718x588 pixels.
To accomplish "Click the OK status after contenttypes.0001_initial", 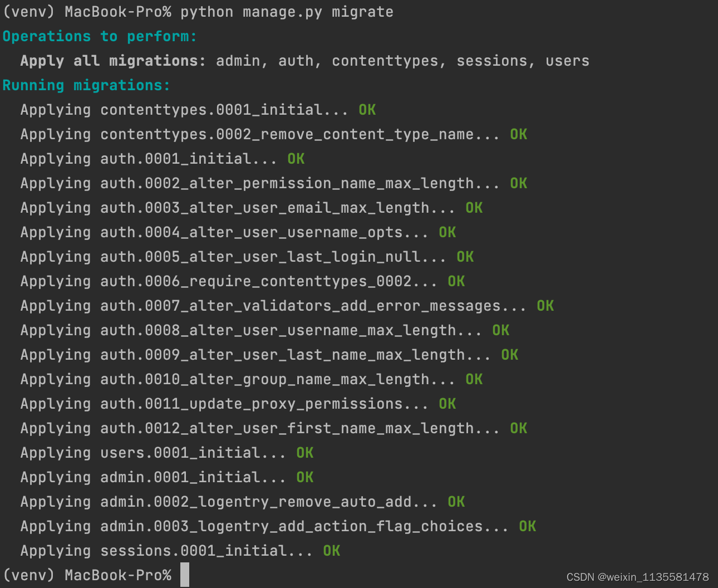I will pos(367,110).
